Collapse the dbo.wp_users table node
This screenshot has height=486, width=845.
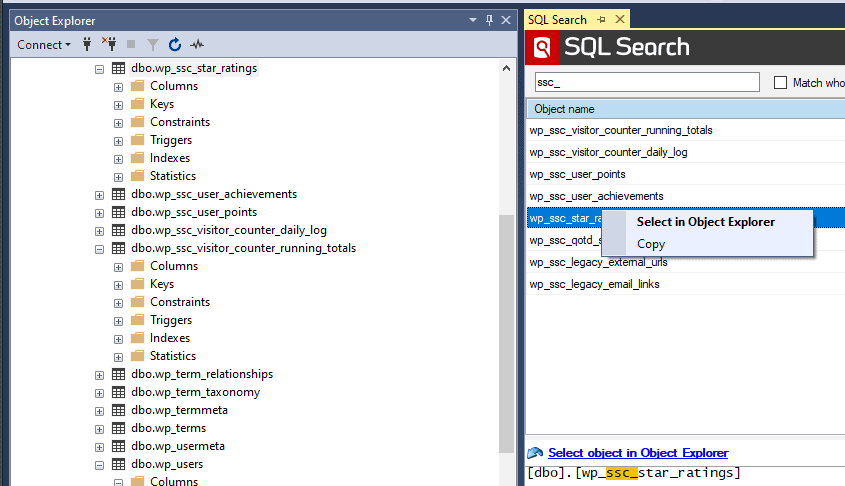99,466
